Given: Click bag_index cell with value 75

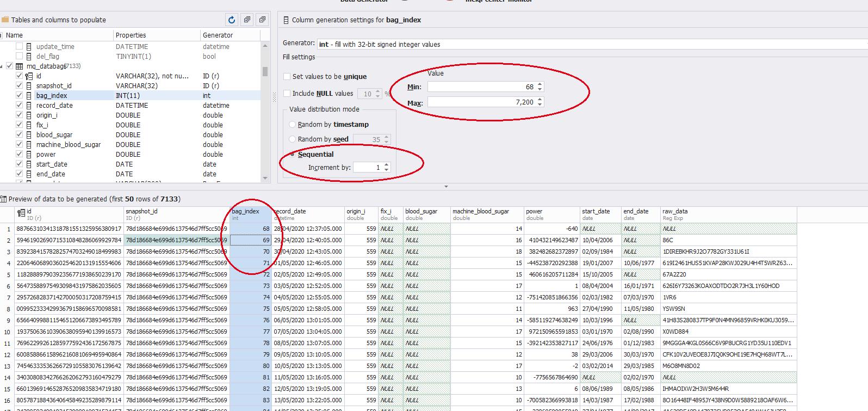Looking at the screenshot, I should point(250,309).
